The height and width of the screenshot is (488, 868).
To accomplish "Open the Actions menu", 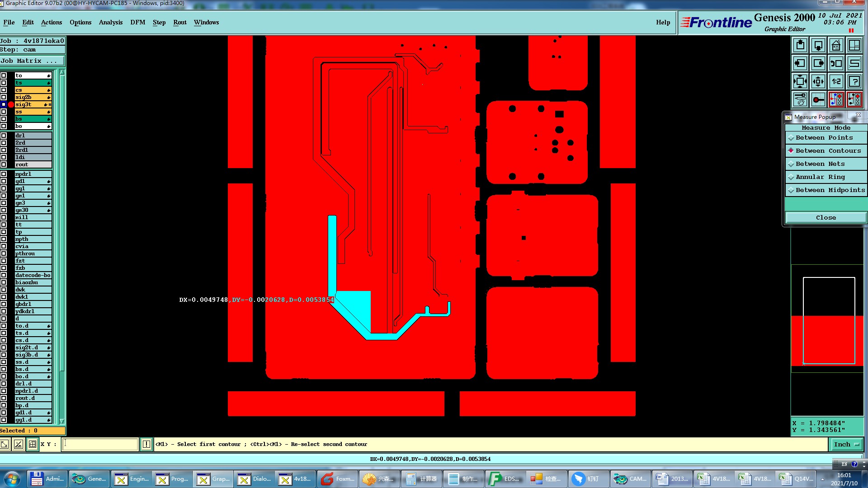I will pyautogui.click(x=52, y=23).
